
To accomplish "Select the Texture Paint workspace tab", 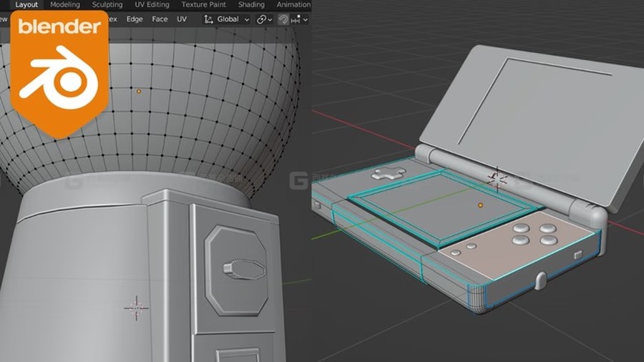I will click(204, 4).
